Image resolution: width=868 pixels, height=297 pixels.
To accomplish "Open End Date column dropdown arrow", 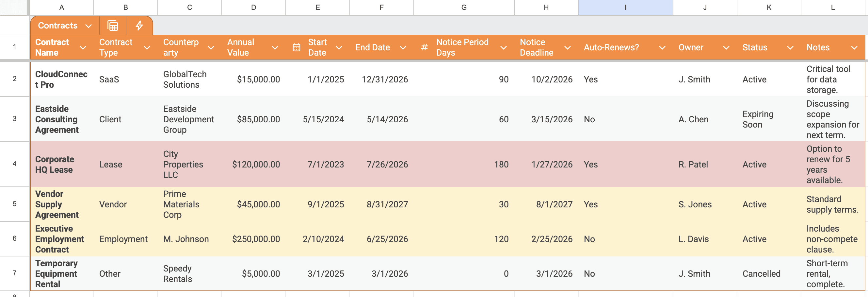I will coord(403,47).
